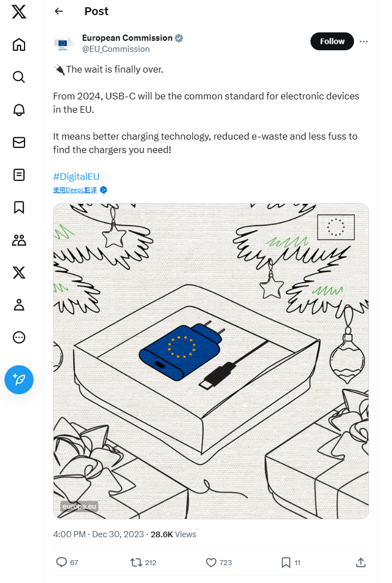Open the share post menu icon

pyautogui.click(x=361, y=562)
